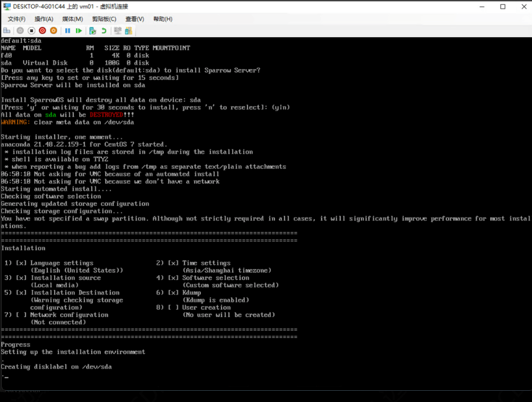
Task: Create a checkpoint via the toolbar icon
Action: [x=93, y=31]
